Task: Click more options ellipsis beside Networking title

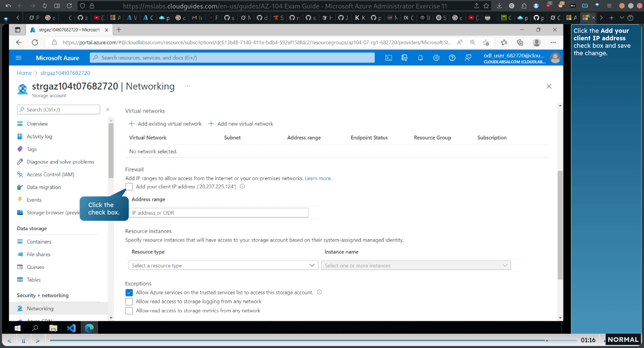Action: [x=187, y=86]
